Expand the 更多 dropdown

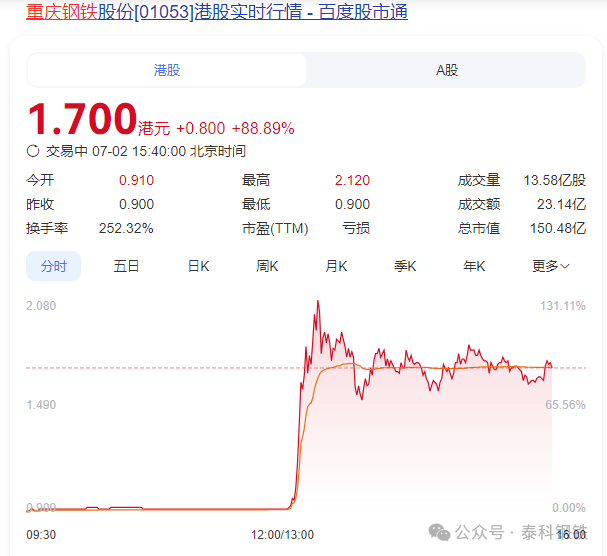pos(550,266)
